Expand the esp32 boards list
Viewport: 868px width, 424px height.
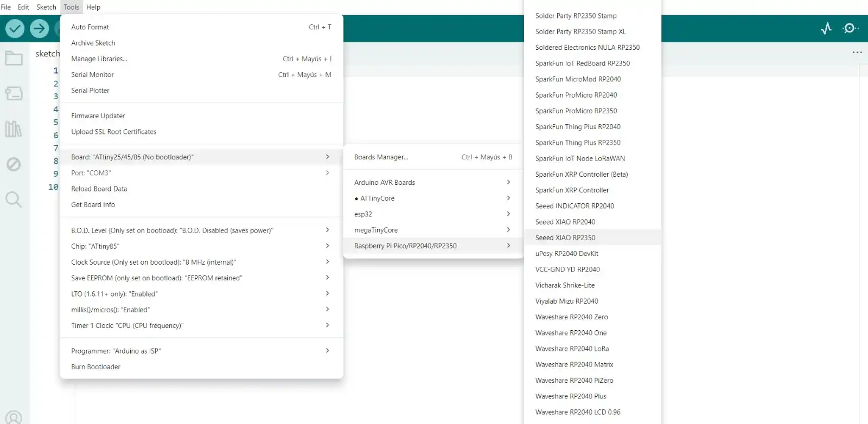coord(433,214)
